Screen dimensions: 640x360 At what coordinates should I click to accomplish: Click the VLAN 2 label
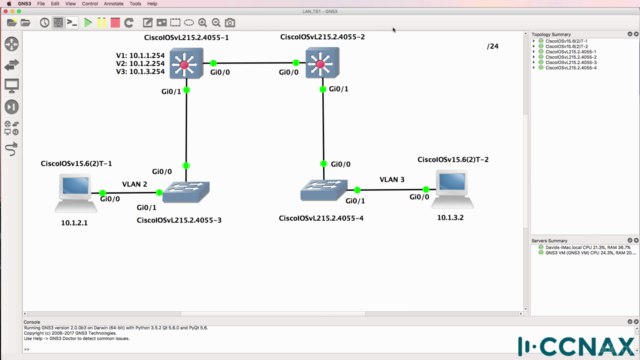135,184
